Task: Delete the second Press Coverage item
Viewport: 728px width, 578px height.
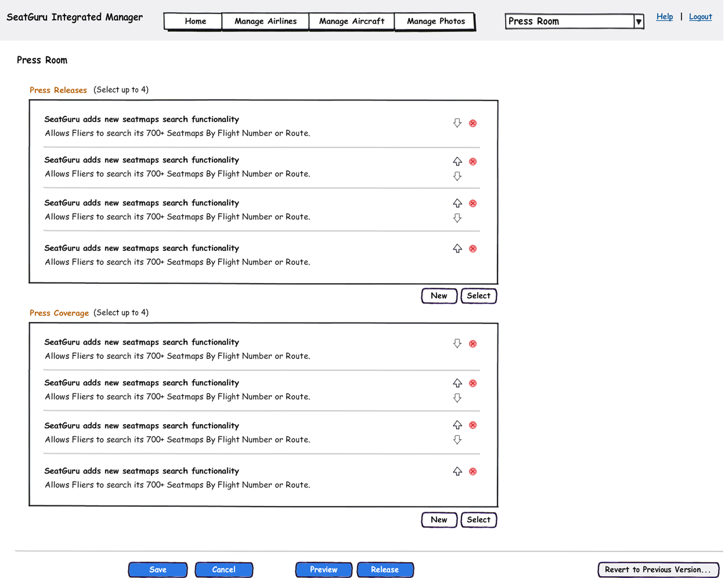Action: tap(473, 384)
